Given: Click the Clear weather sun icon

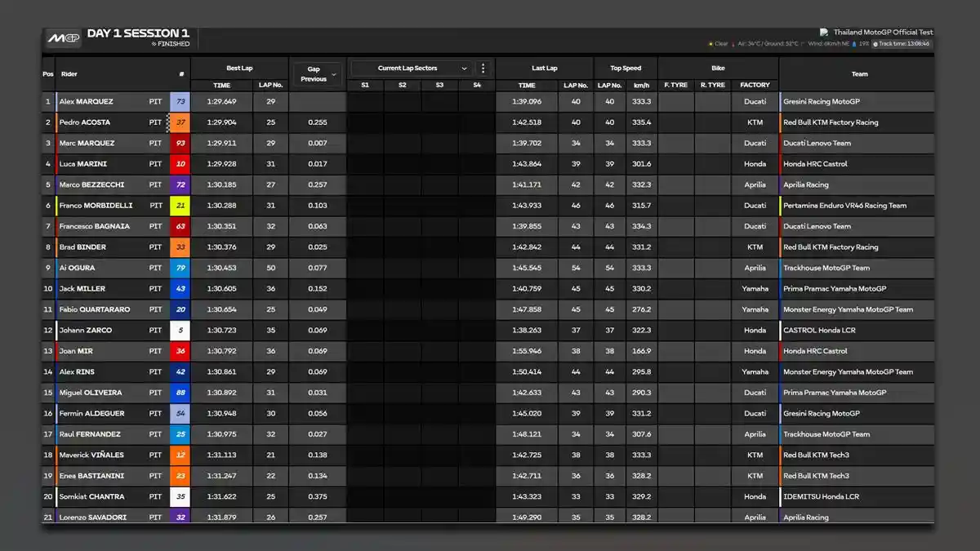Looking at the screenshot, I should (x=710, y=44).
